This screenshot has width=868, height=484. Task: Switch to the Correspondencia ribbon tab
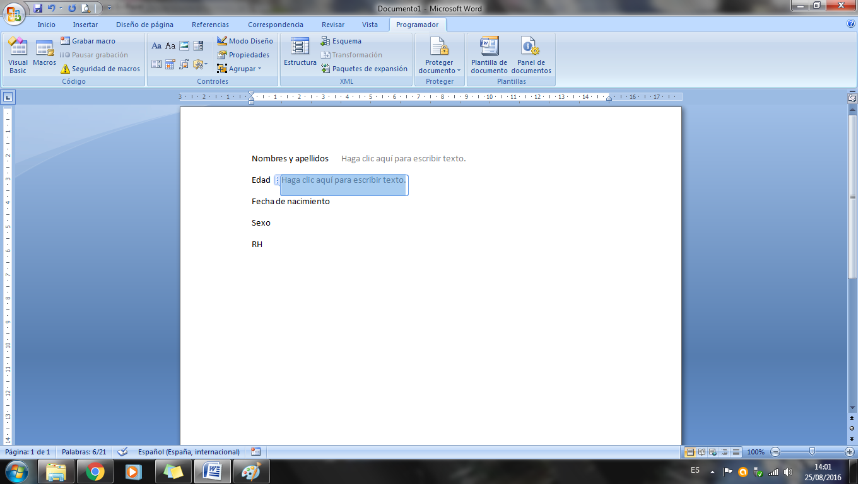click(x=275, y=24)
